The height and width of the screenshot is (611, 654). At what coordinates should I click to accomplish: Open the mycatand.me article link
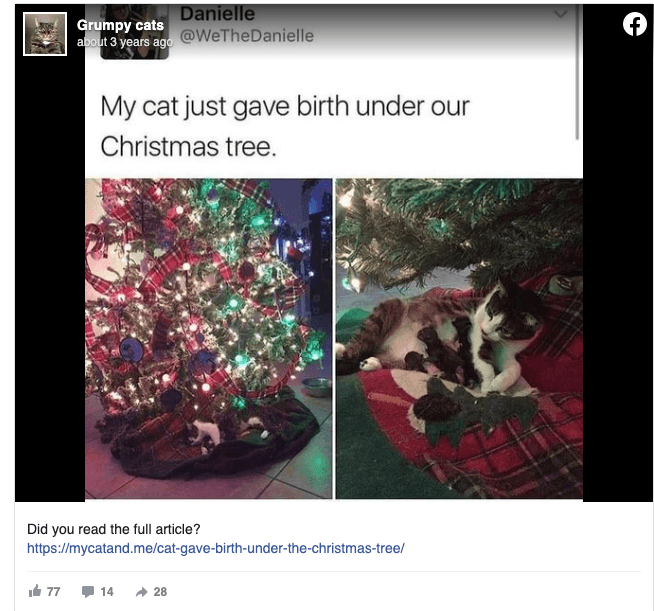215,548
